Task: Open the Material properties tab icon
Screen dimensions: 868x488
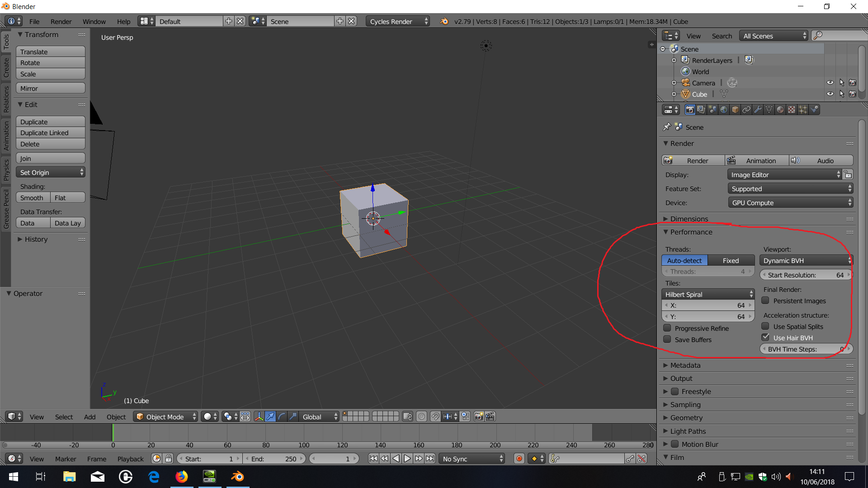Action: point(780,110)
